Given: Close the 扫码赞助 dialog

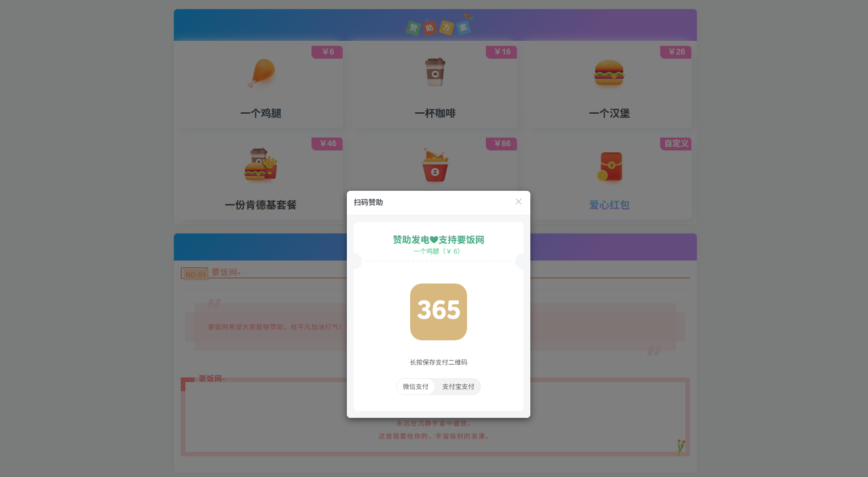Looking at the screenshot, I should click(x=518, y=202).
